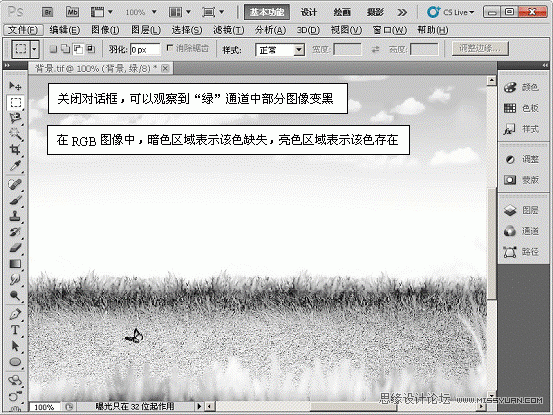Choose Subtract from selection mode
The height and width of the screenshot is (415, 553).
pos(78,49)
